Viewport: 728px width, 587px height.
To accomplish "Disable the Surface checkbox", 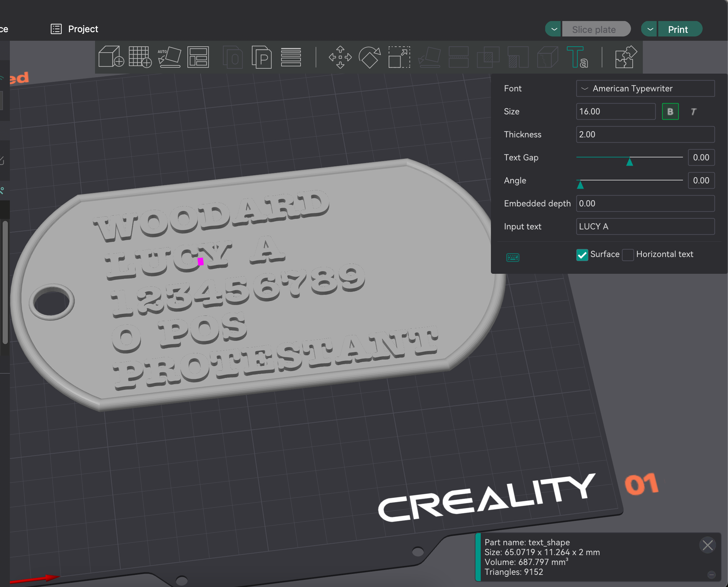I will 582,255.
